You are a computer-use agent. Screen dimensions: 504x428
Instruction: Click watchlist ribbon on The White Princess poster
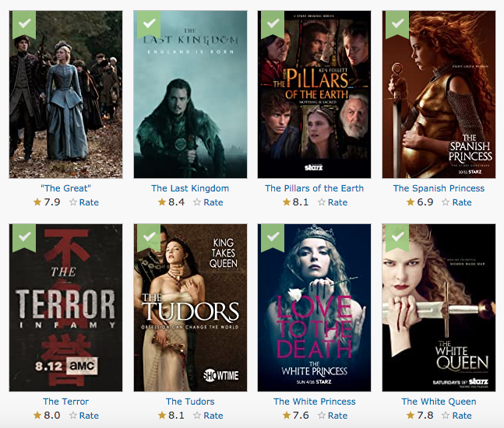tap(273, 237)
